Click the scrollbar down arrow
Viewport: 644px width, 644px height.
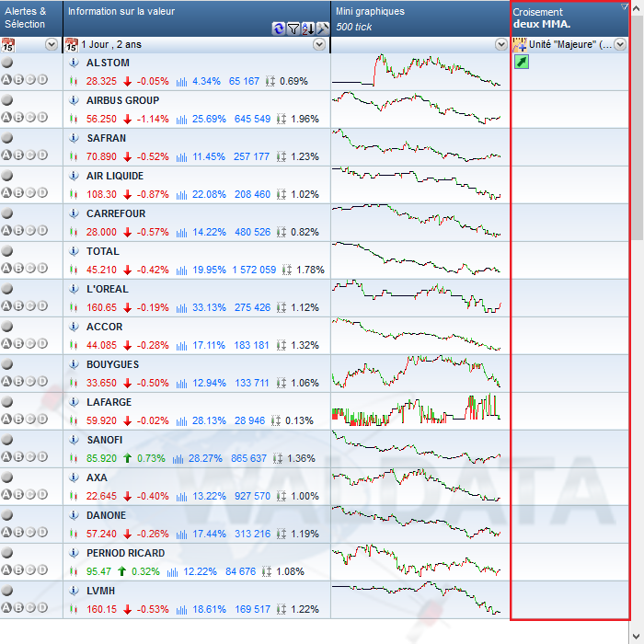(x=638, y=637)
